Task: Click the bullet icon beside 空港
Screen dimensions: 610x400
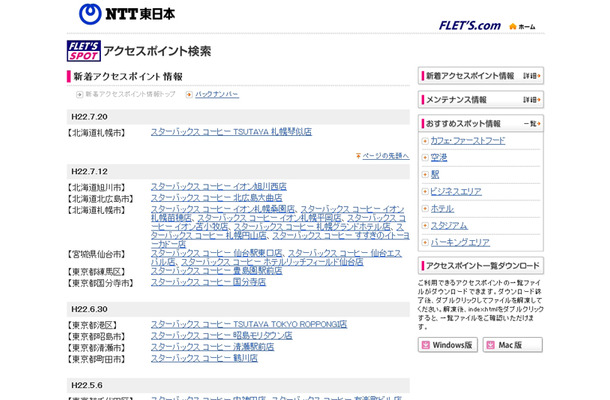Action: point(425,158)
